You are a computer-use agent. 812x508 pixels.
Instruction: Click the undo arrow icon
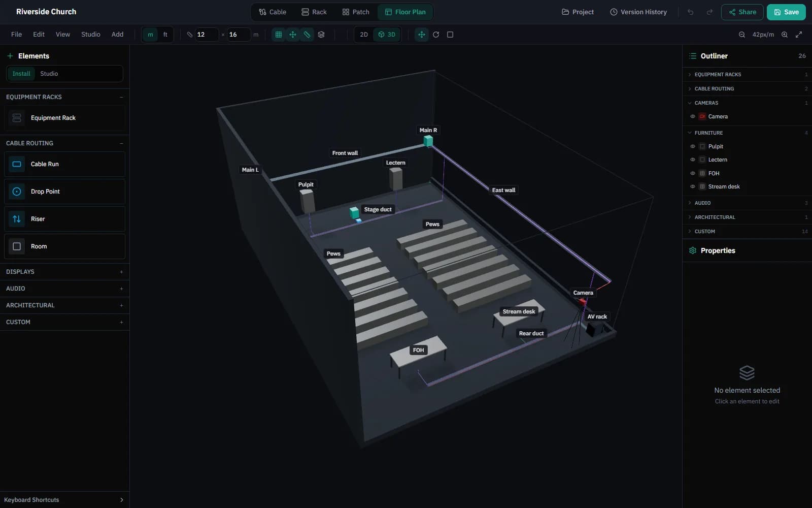click(691, 12)
